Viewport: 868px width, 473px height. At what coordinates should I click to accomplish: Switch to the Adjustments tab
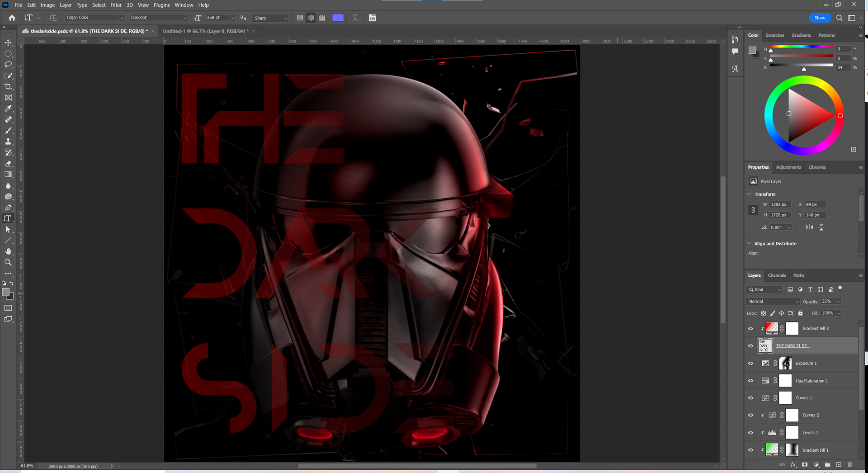click(788, 167)
